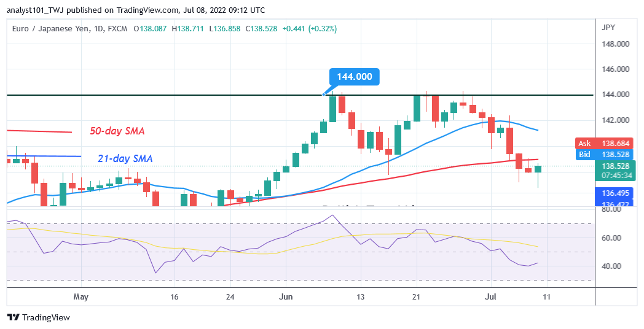
Task: Click the 142.000 price axis label
Action: point(615,120)
